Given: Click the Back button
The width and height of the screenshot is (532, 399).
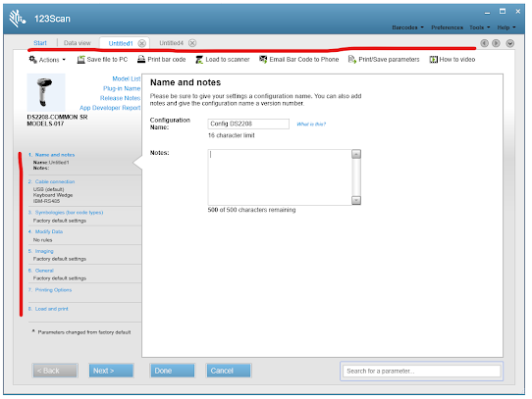Looking at the screenshot, I should point(55,371).
